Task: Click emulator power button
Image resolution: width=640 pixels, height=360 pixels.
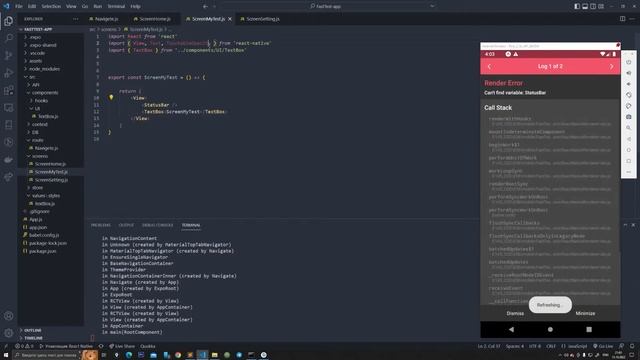Action: tap(629, 62)
